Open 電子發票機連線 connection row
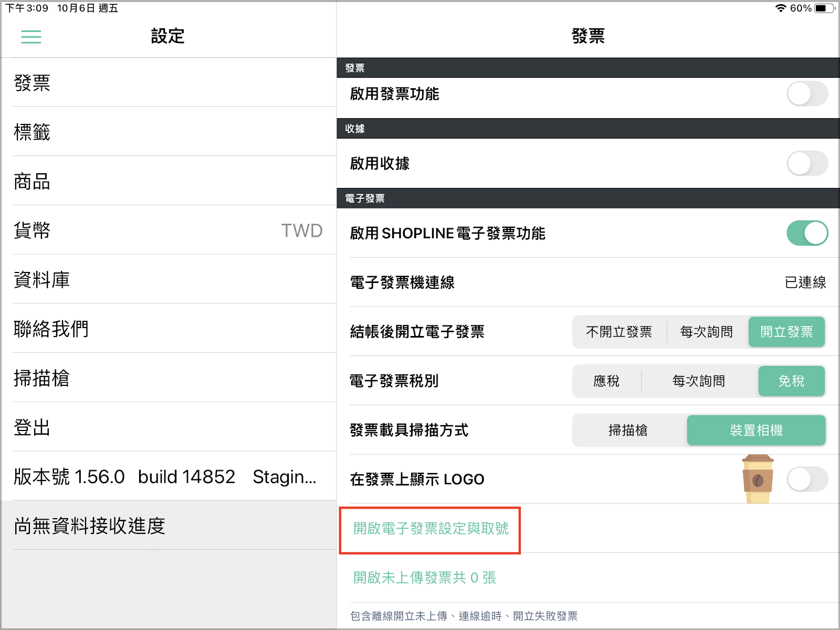Viewport: 840px width, 630px height. (588, 282)
